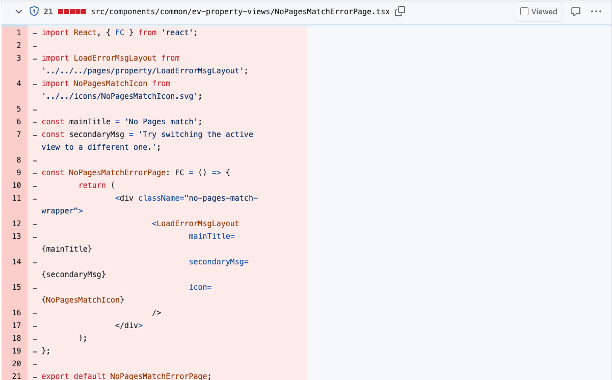Select line number 21

(16, 376)
